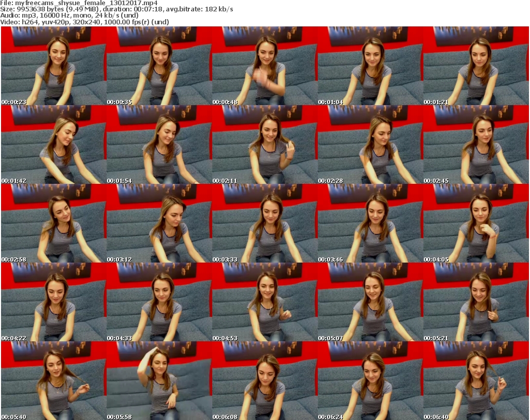
Task: Choose the thumbnail marked 00:01:42
Action: pos(54,144)
